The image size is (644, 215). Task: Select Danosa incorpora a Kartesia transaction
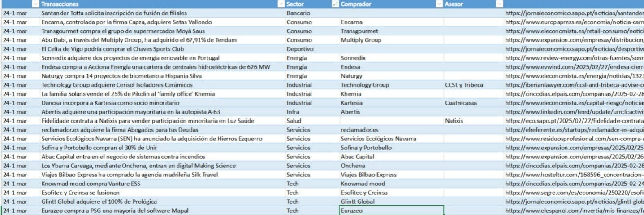point(162,103)
